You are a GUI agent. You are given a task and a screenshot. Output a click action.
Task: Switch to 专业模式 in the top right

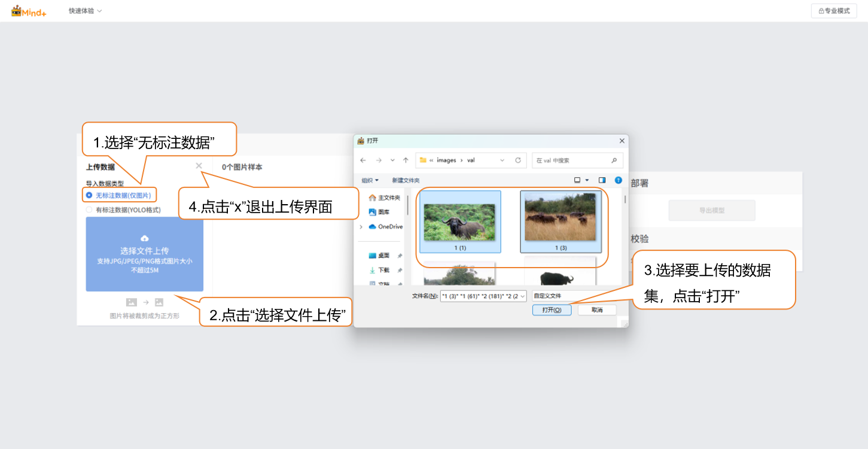click(833, 11)
